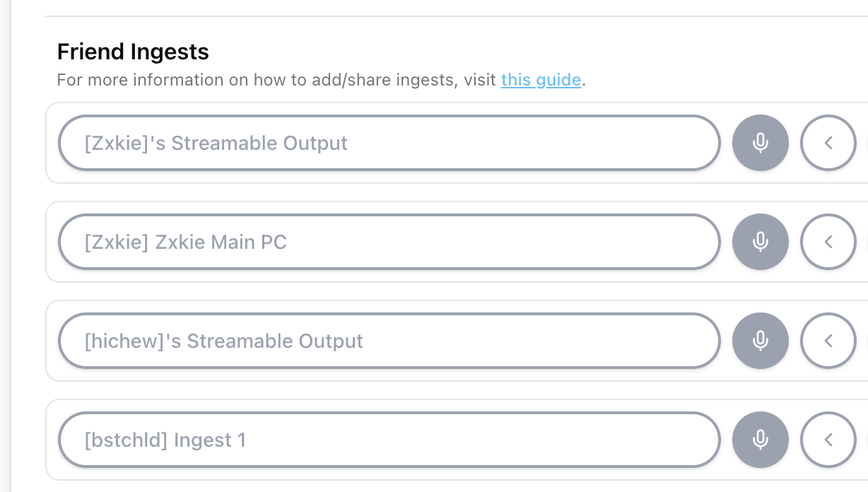Toggle microphone for Zxkie Main PC ingest
Image resolution: width=868 pixels, height=492 pixels.
[x=760, y=242]
